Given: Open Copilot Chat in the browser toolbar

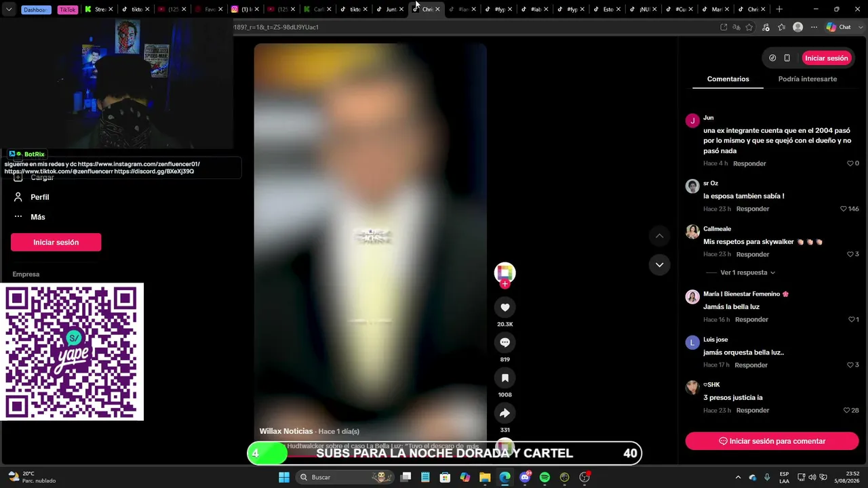Looking at the screenshot, I should click(x=839, y=27).
